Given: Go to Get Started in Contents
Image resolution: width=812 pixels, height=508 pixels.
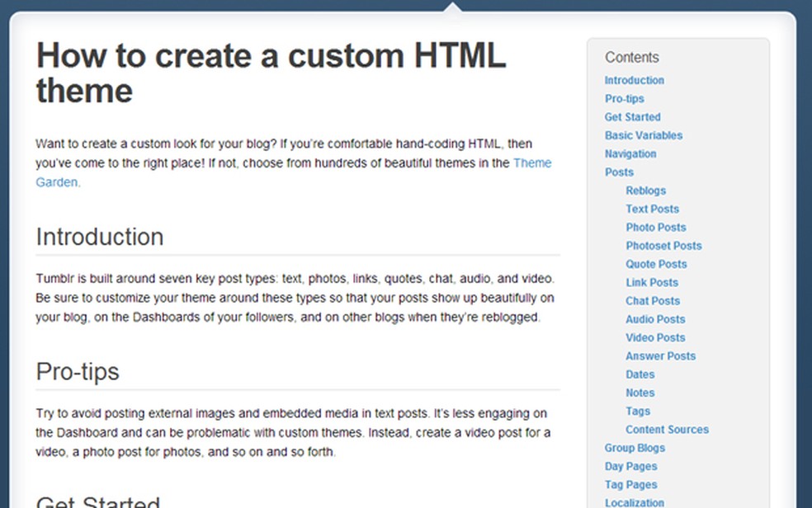Looking at the screenshot, I should coord(632,117).
